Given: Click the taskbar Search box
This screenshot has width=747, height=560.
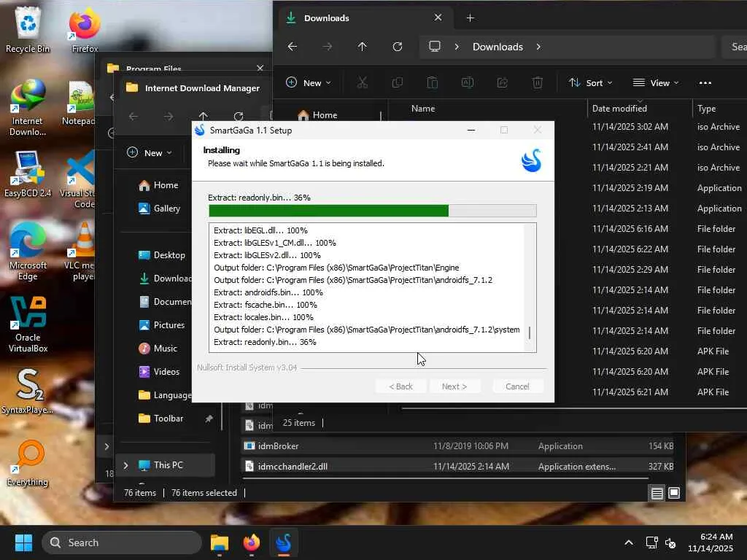Looking at the screenshot, I should tap(122, 542).
